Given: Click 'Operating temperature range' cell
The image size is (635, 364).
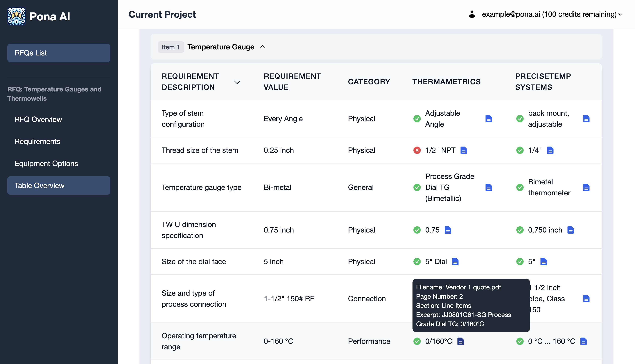Looking at the screenshot, I should (199, 341).
